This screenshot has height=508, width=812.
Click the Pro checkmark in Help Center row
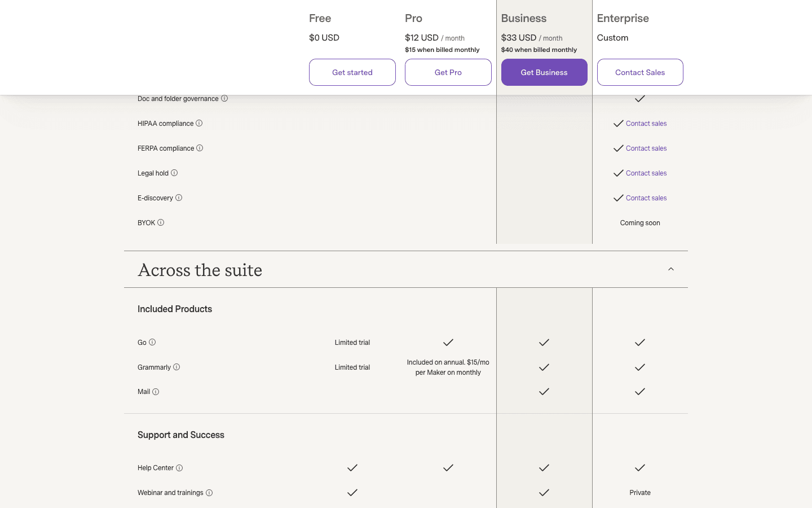[448, 468]
